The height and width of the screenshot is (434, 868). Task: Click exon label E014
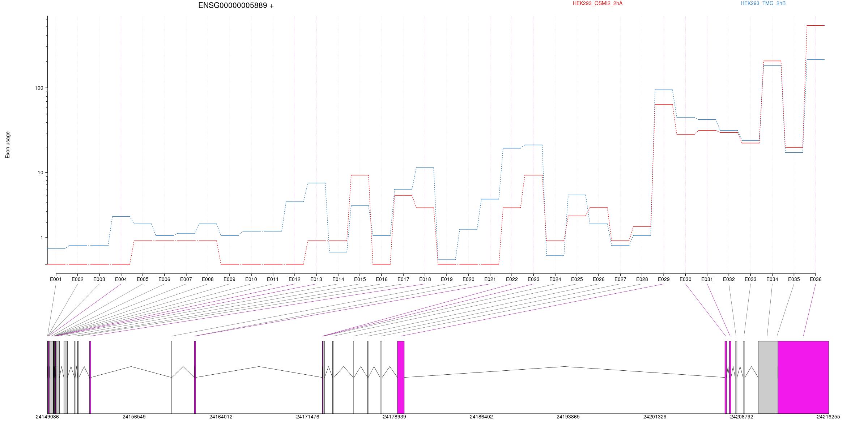pos(338,279)
